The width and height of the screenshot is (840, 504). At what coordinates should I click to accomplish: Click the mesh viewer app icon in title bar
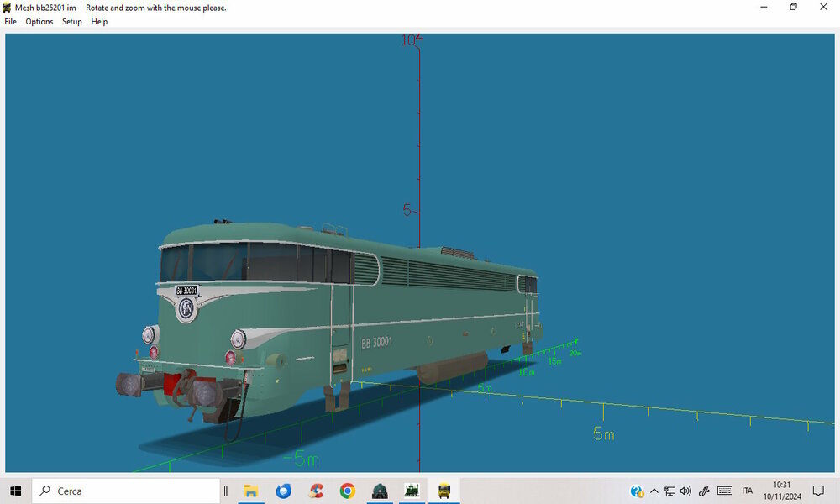click(x=7, y=8)
